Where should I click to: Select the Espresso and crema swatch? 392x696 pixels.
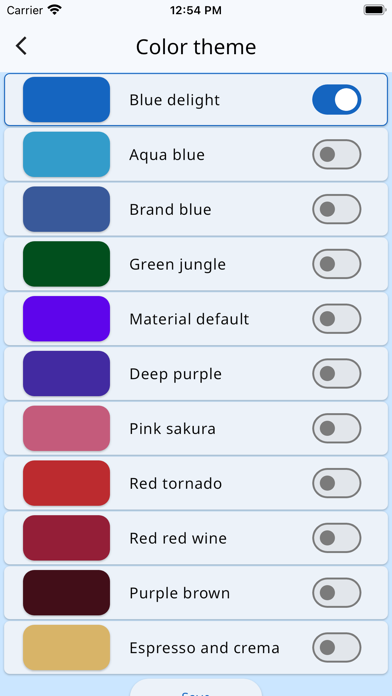pos(67,648)
